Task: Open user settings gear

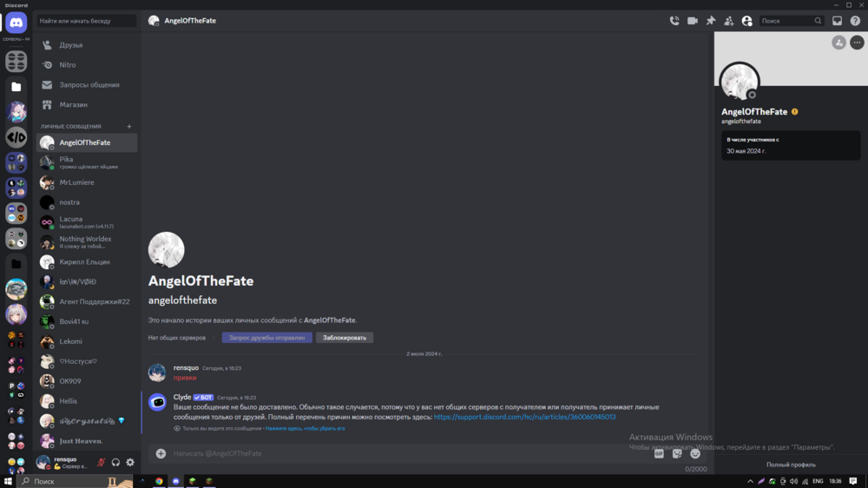Action: [130, 462]
